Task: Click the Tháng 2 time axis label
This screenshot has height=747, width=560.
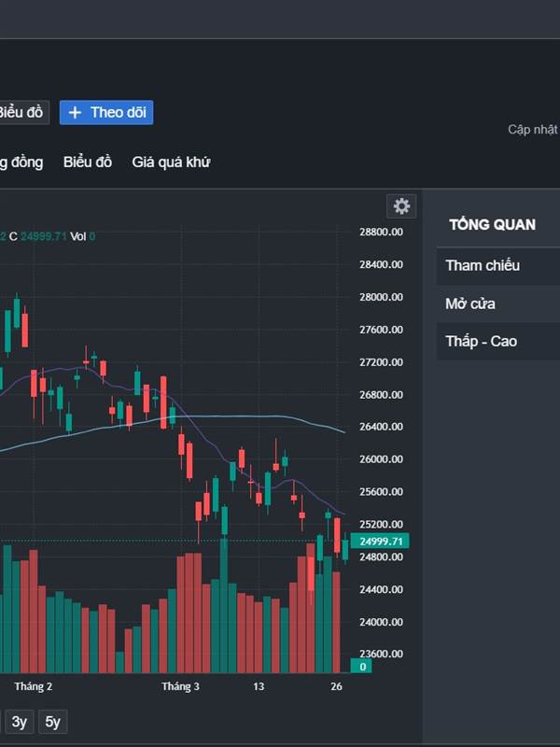Action: [34, 686]
